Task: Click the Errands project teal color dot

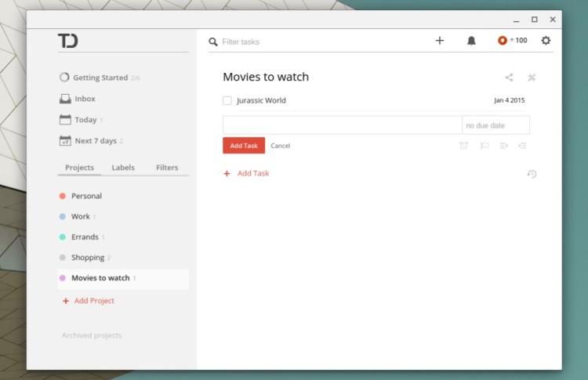Action: click(63, 237)
